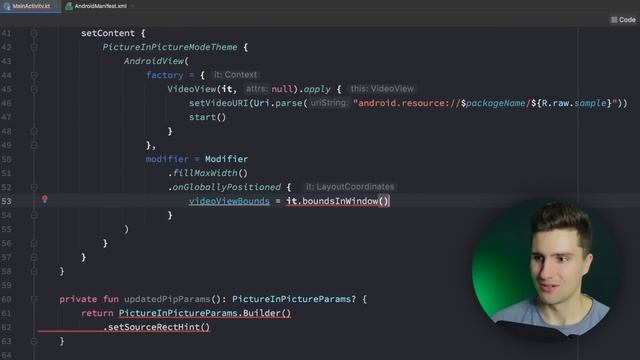
Task: Click the return keyword on line 61
Action: [x=97, y=313]
